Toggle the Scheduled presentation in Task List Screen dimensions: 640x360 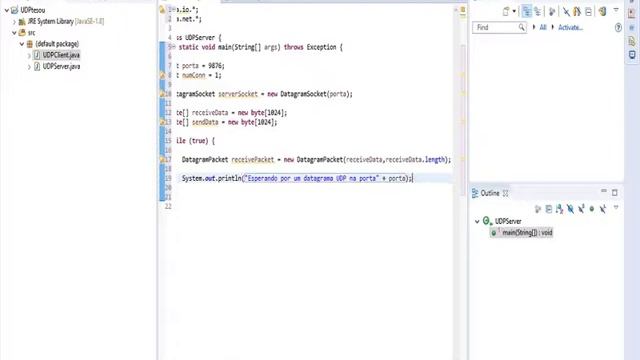(x=538, y=11)
